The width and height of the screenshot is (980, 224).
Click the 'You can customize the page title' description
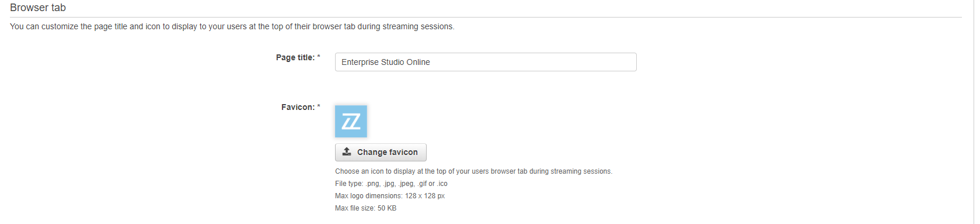(x=232, y=26)
